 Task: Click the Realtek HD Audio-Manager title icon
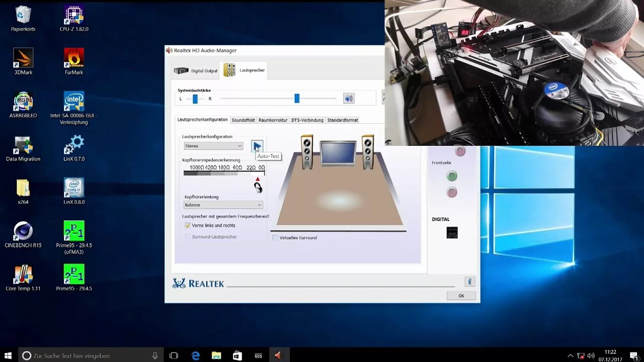169,50
